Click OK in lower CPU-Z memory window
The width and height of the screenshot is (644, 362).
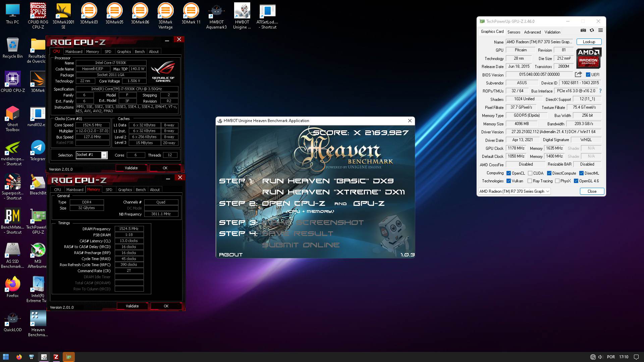(x=166, y=306)
